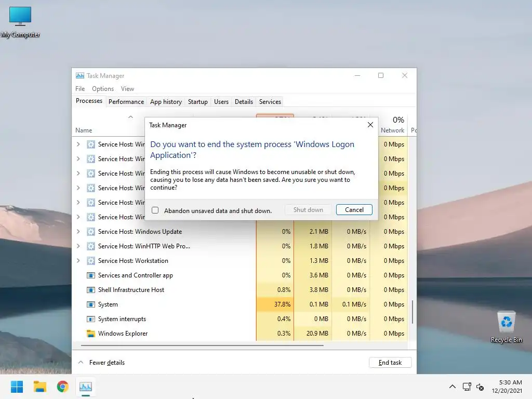532x399 pixels.
Task: Switch to the Users tab
Action: coord(221,101)
